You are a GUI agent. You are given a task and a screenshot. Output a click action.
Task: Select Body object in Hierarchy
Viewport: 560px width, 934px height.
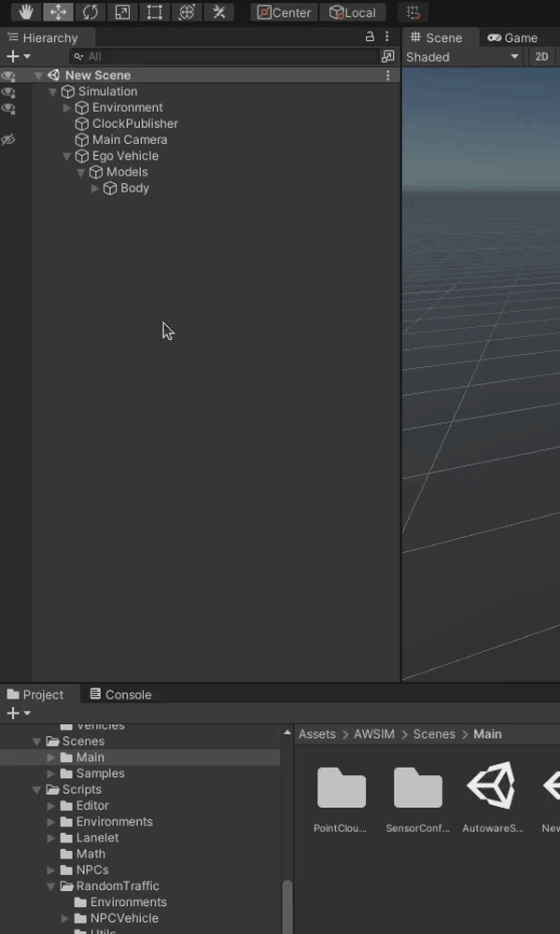(134, 189)
